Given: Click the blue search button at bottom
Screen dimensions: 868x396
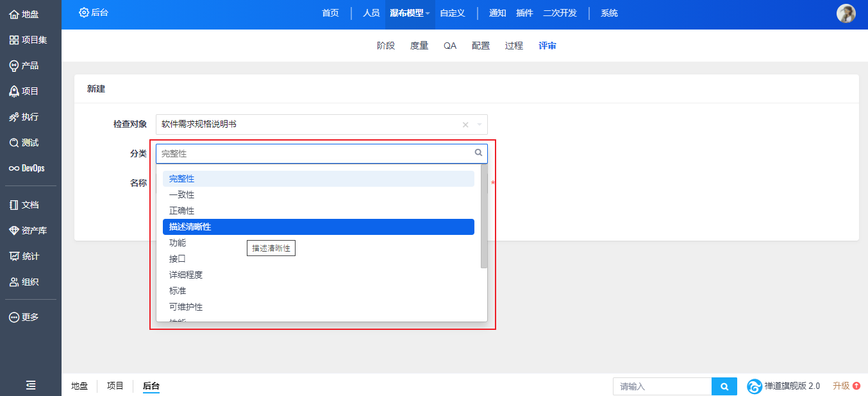Looking at the screenshot, I should (724, 386).
